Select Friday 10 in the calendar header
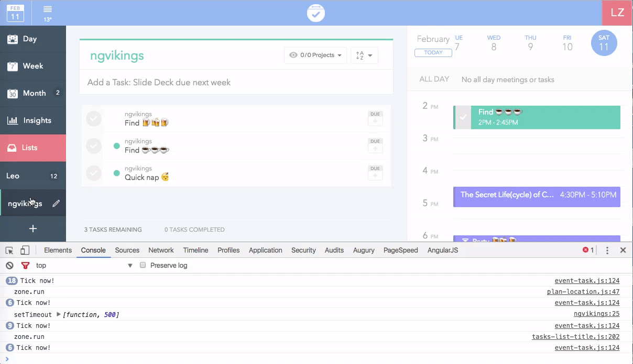 tap(567, 43)
